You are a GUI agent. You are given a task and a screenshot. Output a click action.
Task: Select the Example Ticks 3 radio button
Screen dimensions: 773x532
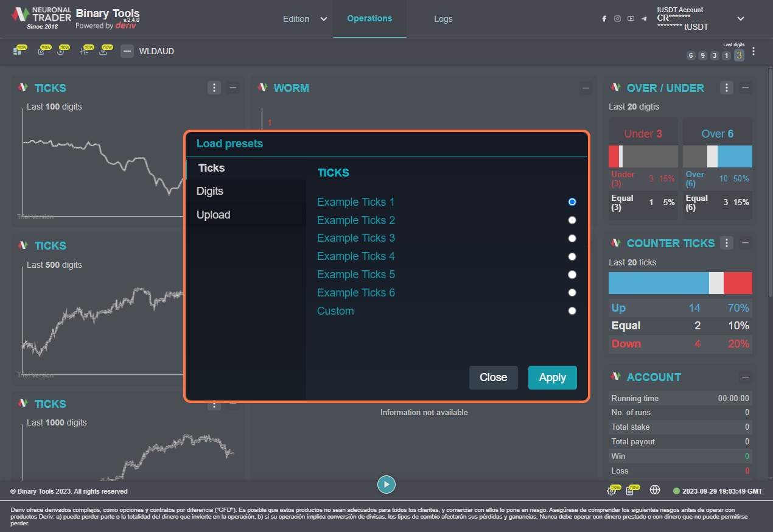(572, 238)
